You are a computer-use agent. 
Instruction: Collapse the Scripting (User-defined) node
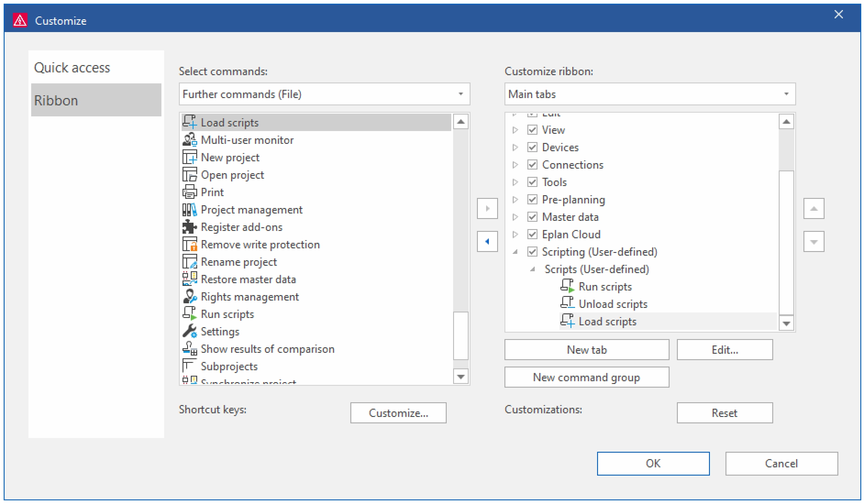(x=515, y=252)
